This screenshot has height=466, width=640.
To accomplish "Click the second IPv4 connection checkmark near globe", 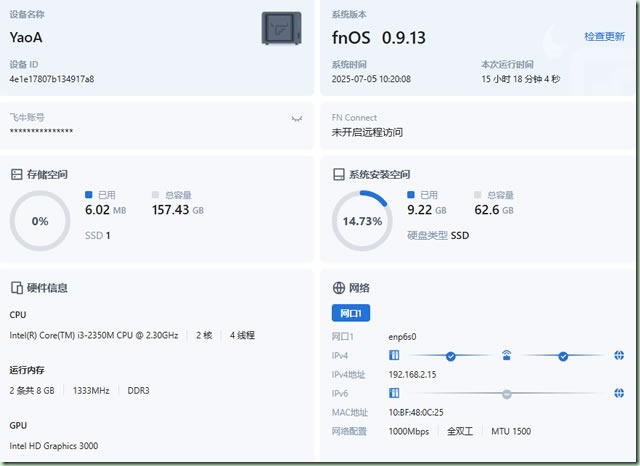I will 562,356.
